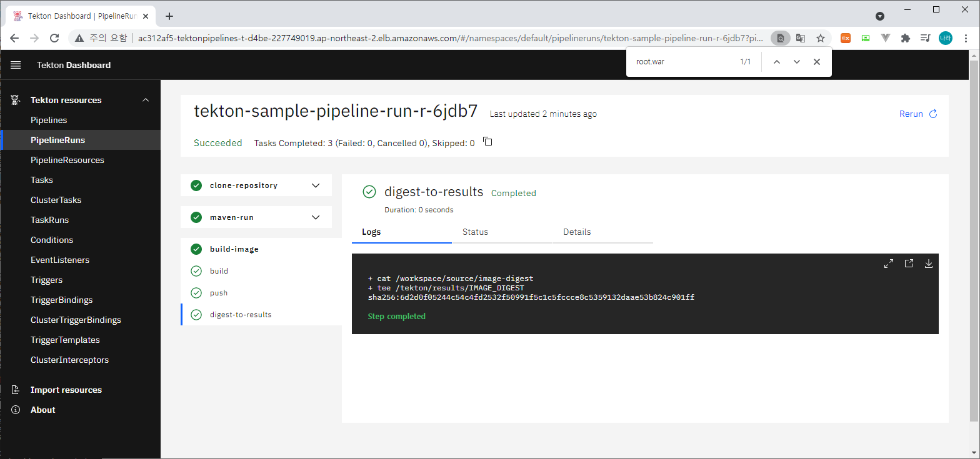Click the green check icon beside digest-to-results heading

pyautogui.click(x=369, y=192)
